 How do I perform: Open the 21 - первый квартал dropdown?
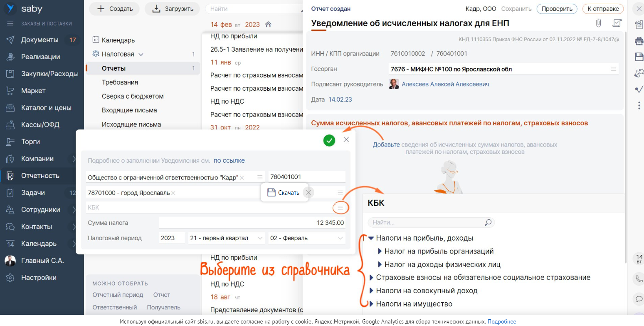(x=226, y=238)
